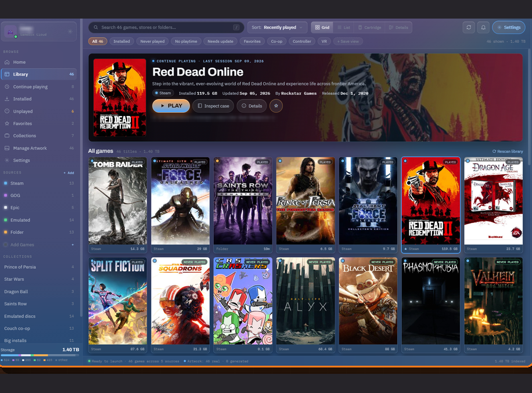Open Continue playing list
The height and width of the screenshot is (393, 532).
click(39, 87)
